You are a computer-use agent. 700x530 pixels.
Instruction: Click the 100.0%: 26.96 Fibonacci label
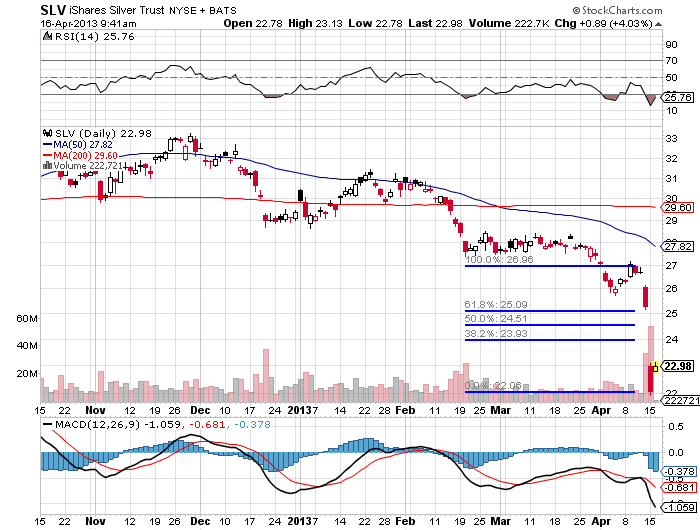point(499,259)
